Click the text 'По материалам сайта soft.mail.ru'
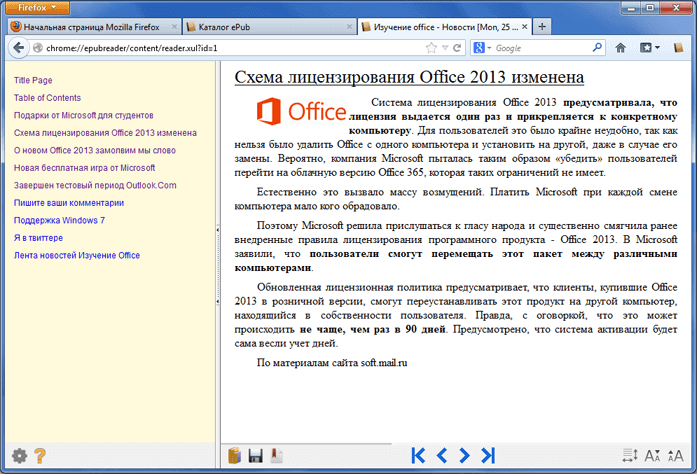Screen dimensions: 697x474 (332, 363)
